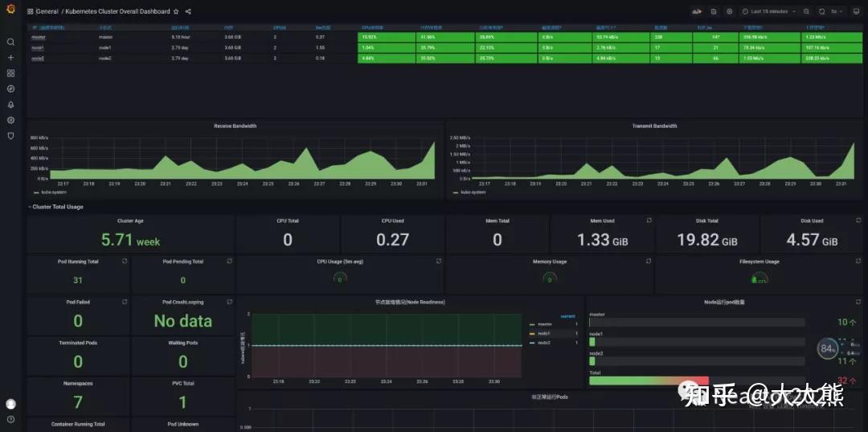Click corner icon on Filesystem Usage panel
868x432 pixels.
pyautogui.click(x=858, y=261)
